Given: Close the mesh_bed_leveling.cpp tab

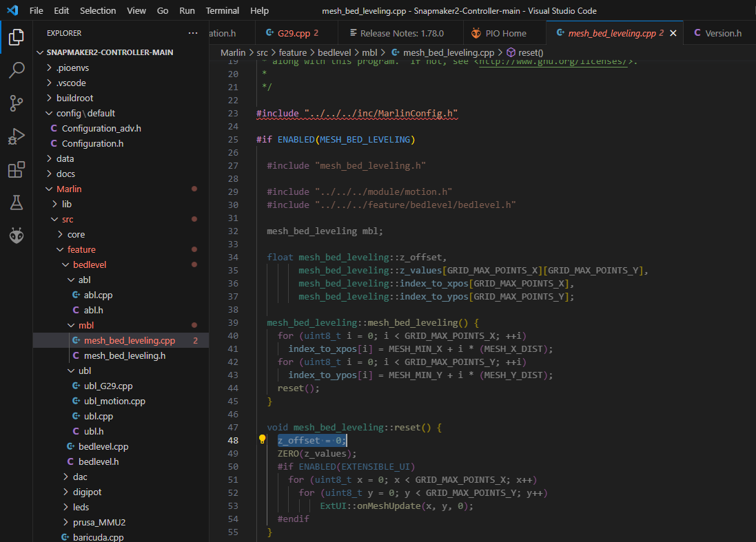Looking at the screenshot, I should coord(673,33).
